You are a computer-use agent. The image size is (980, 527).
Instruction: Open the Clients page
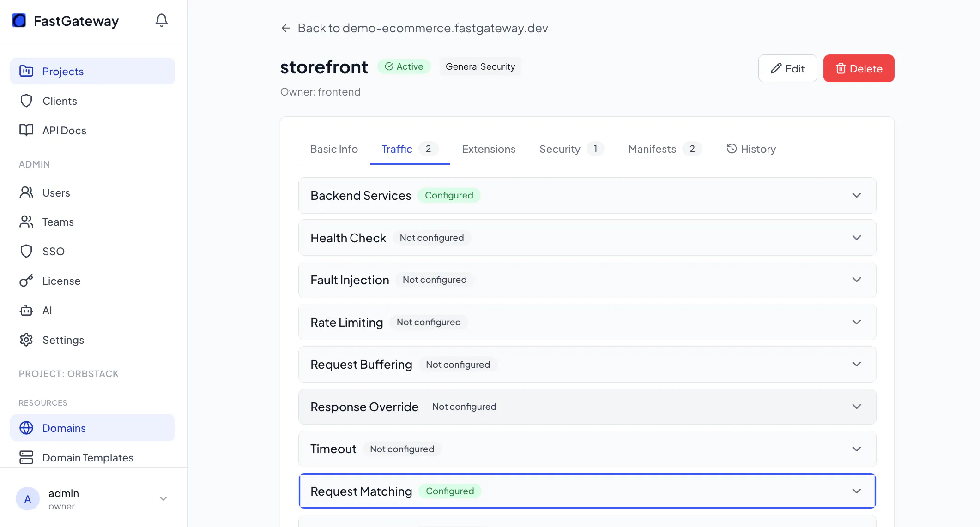tap(92, 101)
